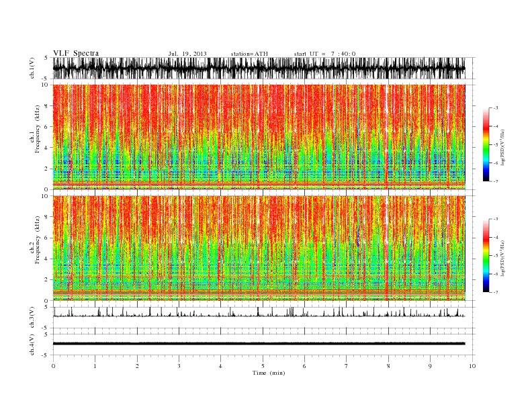Click the "10" minute time axis label
532x411 pixels.
pos(472,366)
